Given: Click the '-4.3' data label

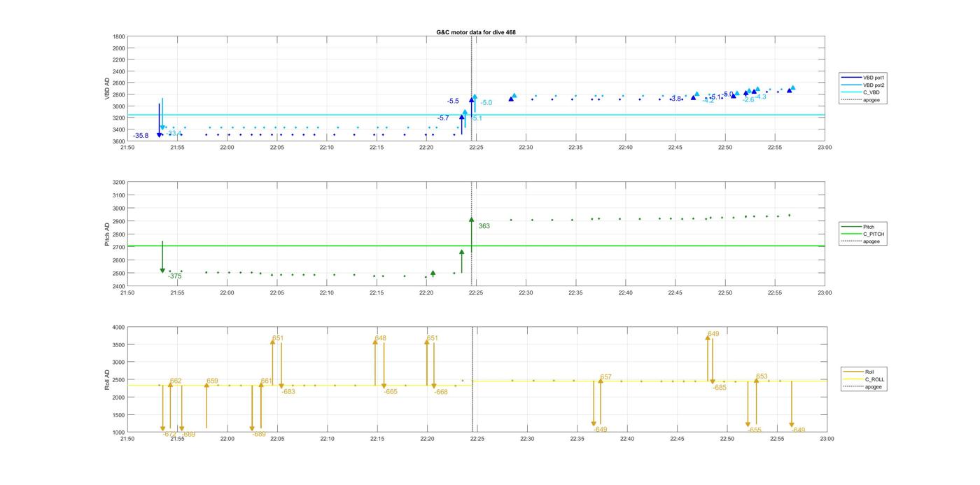Looking at the screenshot, I should click(x=760, y=97).
